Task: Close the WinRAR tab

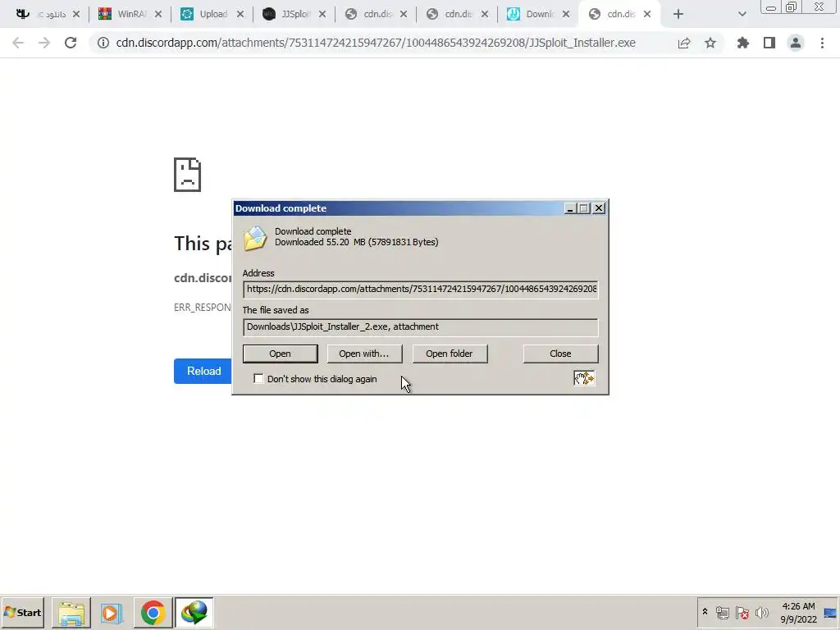Action: [x=158, y=15]
